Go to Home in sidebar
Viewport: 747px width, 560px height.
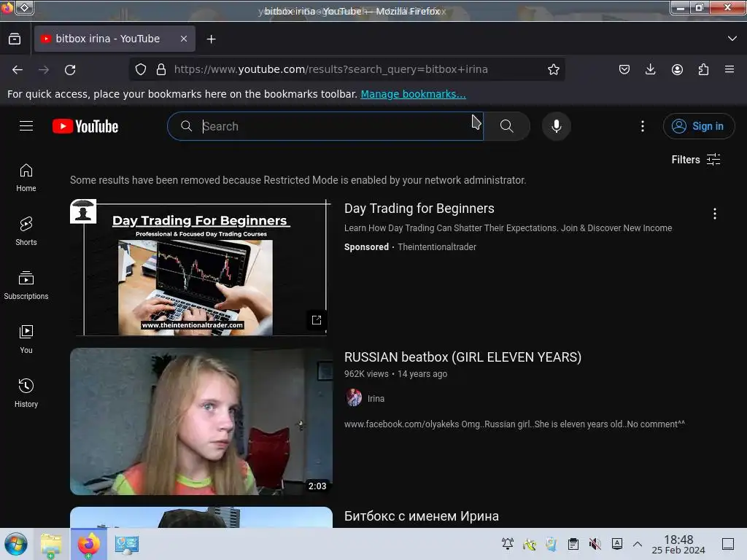(x=26, y=178)
